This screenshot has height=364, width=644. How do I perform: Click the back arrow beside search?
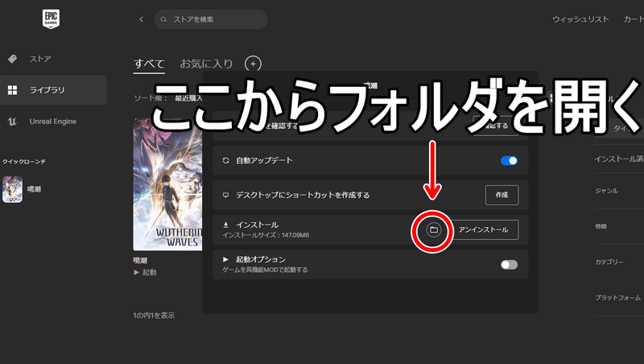coord(142,19)
